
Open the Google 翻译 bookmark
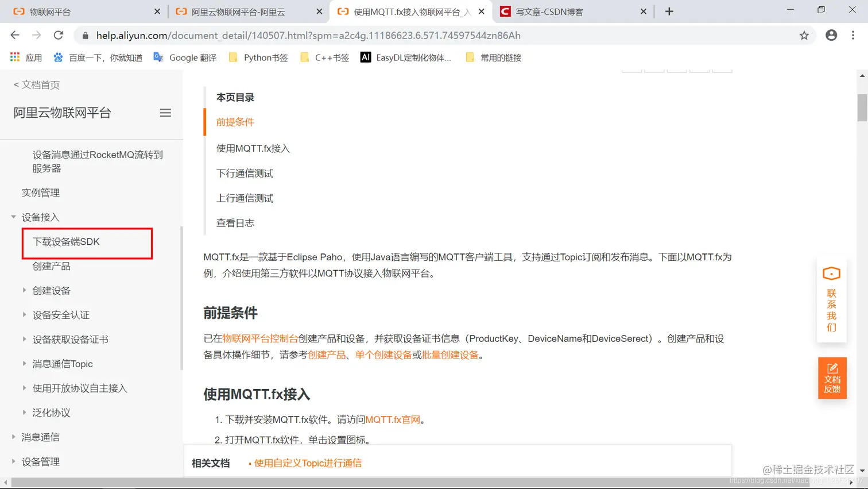click(185, 57)
